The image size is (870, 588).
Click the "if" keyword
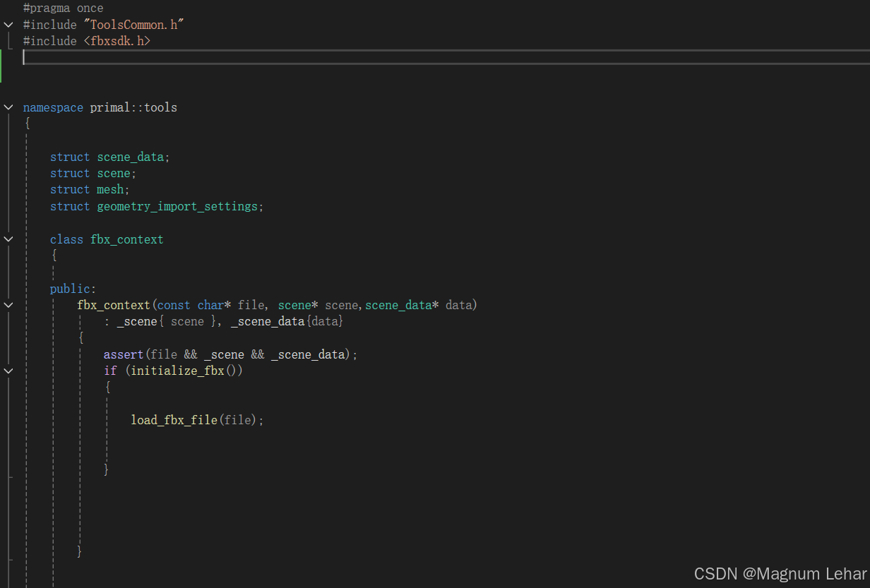(110, 371)
